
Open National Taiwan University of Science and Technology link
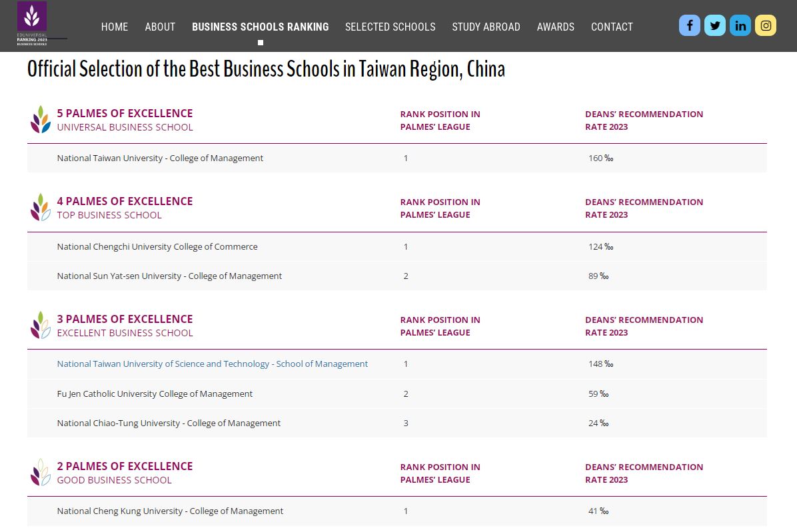pyautogui.click(x=213, y=364)
